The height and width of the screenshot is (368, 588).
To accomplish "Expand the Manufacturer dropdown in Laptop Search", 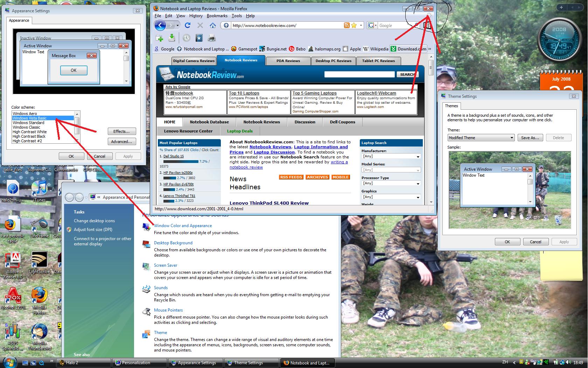I will (x=418, y=157).
